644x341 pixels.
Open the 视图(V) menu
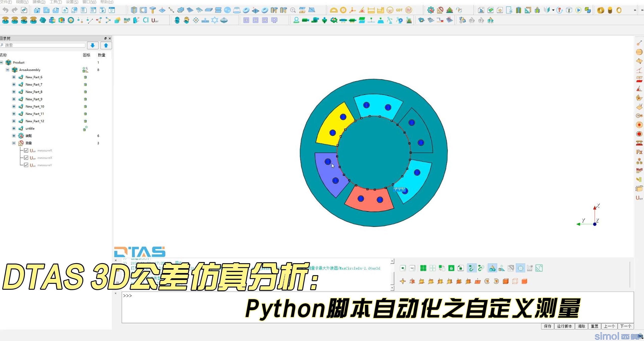pyautogui.click(x=22, y=2)
